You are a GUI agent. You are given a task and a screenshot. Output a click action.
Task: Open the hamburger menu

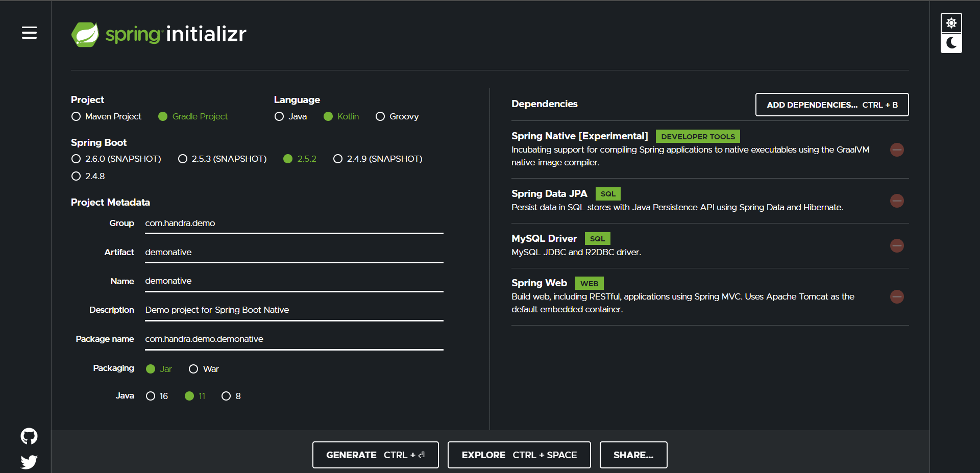click(x=29, y=33)
